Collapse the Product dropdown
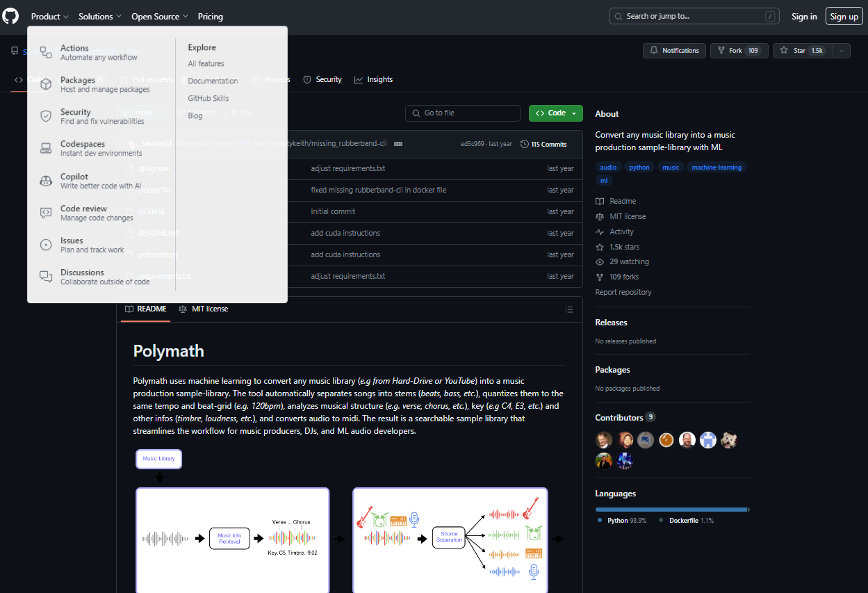 tap(50, 17)
